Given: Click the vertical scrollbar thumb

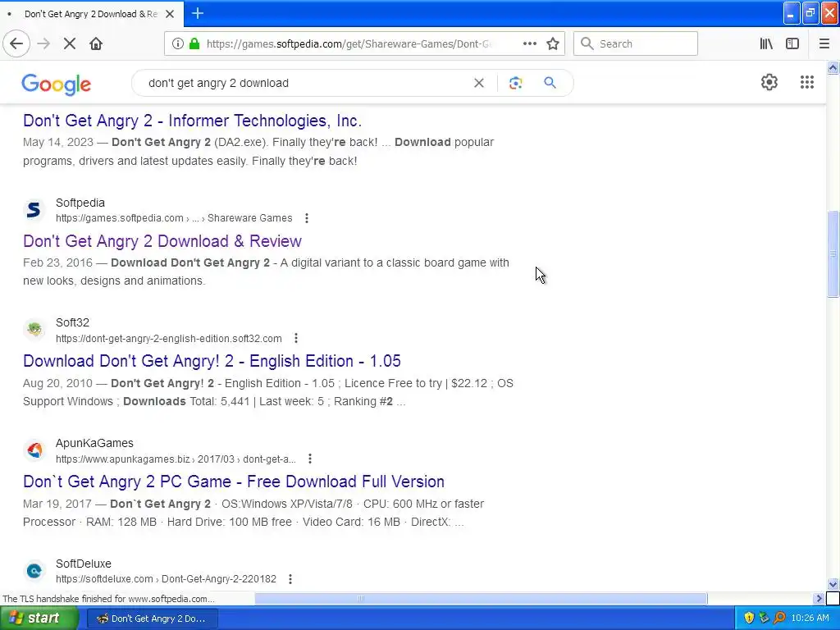Looking at the screenshot, I should click(x=833, y=253).
